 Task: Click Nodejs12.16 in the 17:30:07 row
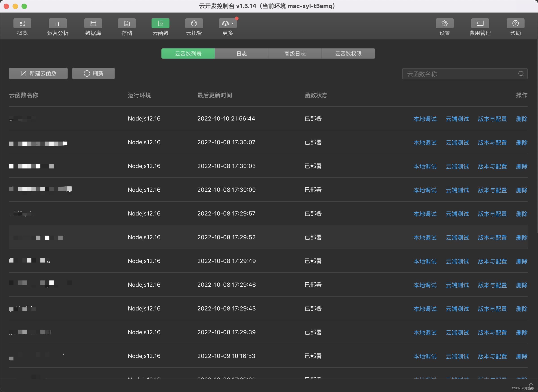[144, 142]
